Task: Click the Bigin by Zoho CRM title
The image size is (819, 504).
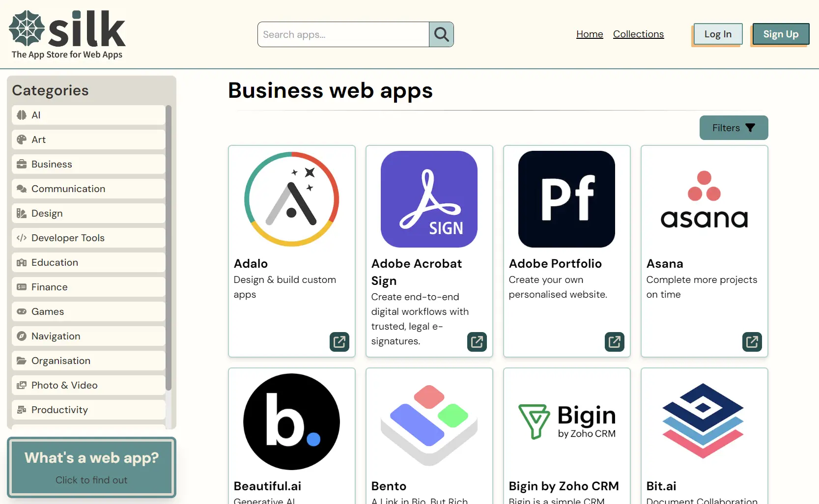Action: click(x=564, y=486)
